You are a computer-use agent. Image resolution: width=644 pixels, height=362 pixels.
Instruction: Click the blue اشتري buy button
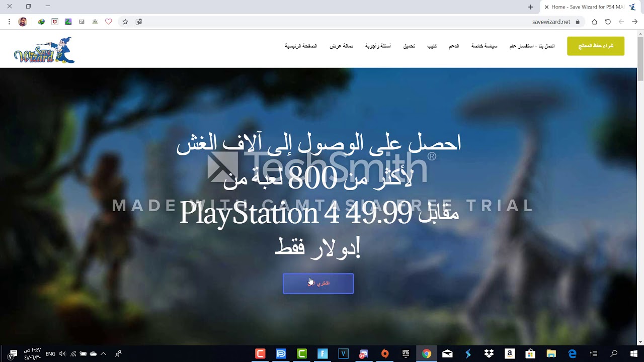318,284
